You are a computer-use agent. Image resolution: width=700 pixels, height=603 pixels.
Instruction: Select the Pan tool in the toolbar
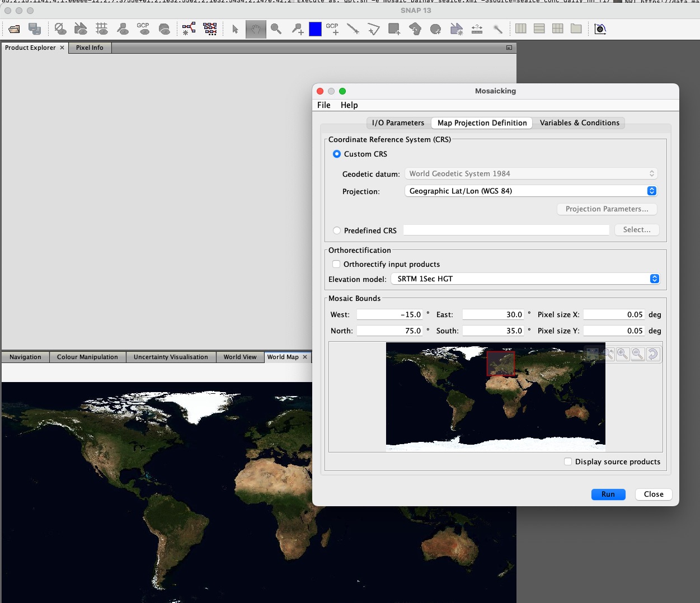pos(256,29)
